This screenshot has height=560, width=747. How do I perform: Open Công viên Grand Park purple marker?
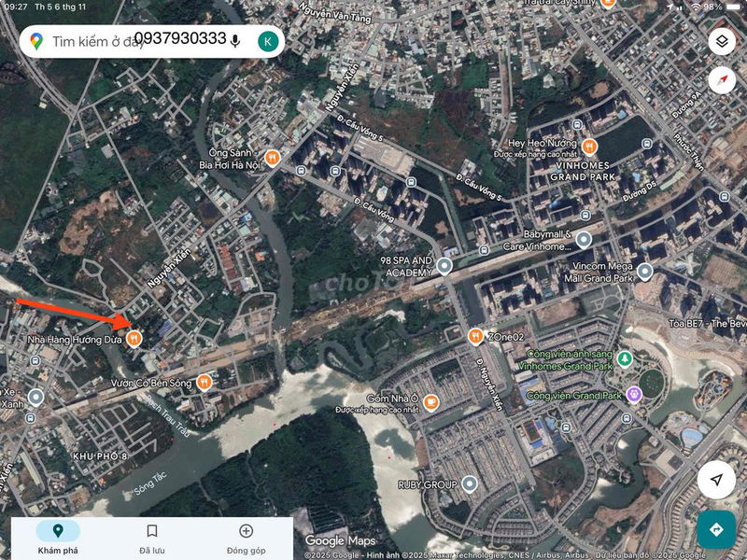(634, 395)
